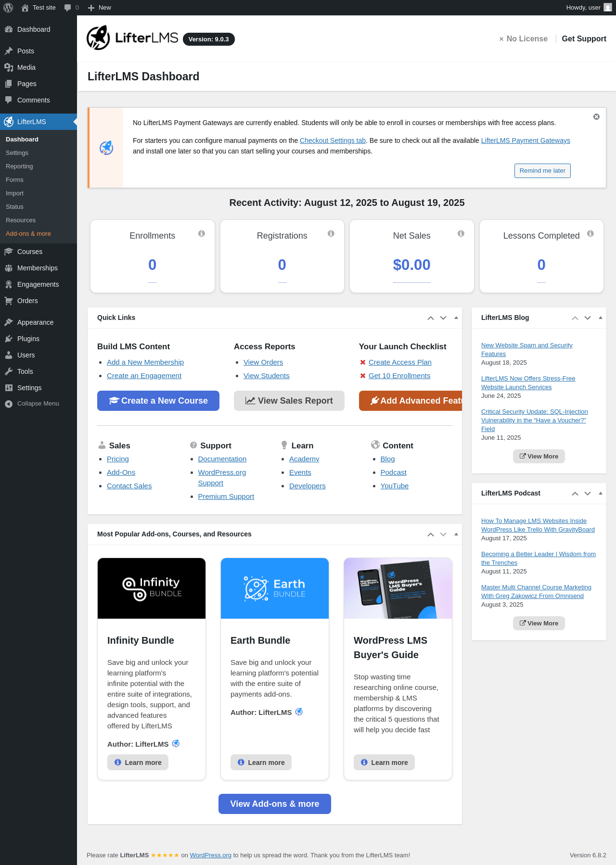616x865 pixels.
Task: Click Get Support in the header
Action: click(584, 39)
